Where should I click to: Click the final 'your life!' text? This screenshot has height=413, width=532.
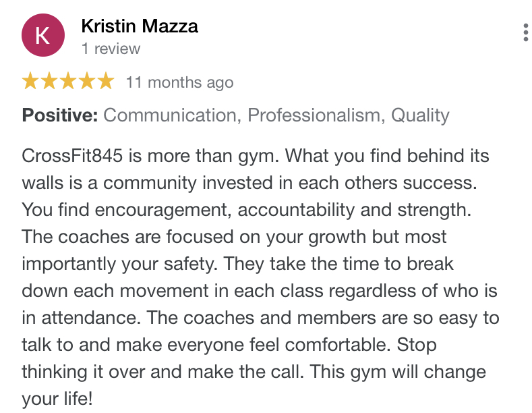(57, 399)
